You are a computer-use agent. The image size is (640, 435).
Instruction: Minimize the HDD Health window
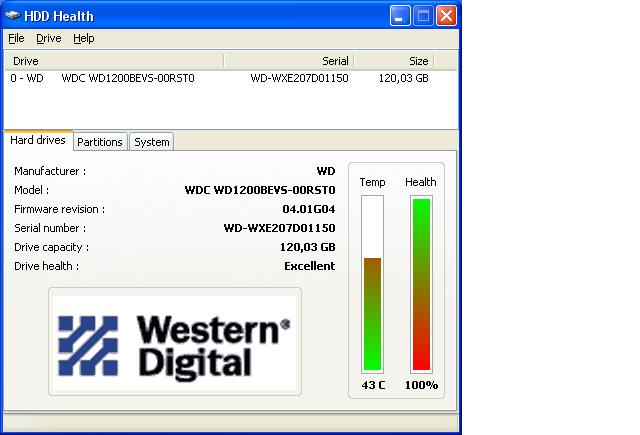pos(400,16)
